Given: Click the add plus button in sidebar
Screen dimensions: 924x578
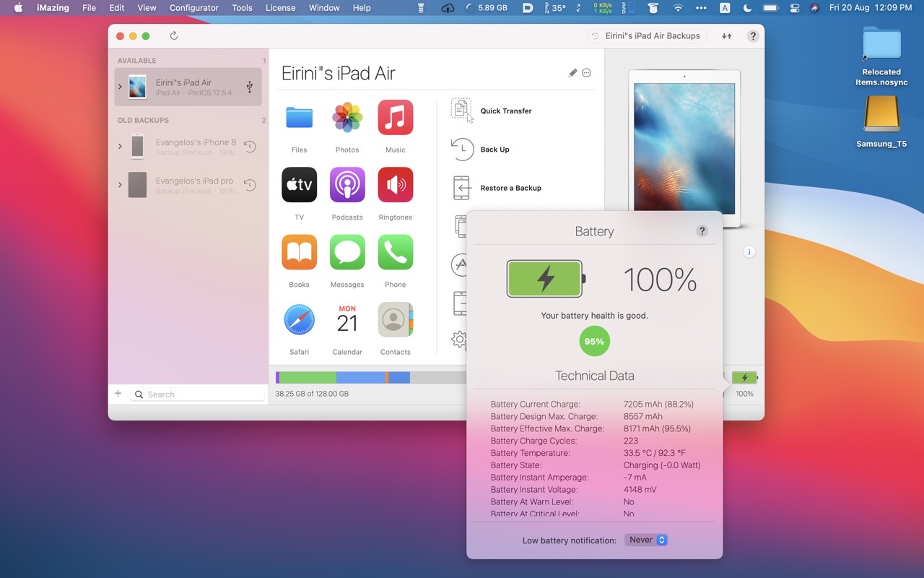Looking at the screenshot, I should (118, 394).
